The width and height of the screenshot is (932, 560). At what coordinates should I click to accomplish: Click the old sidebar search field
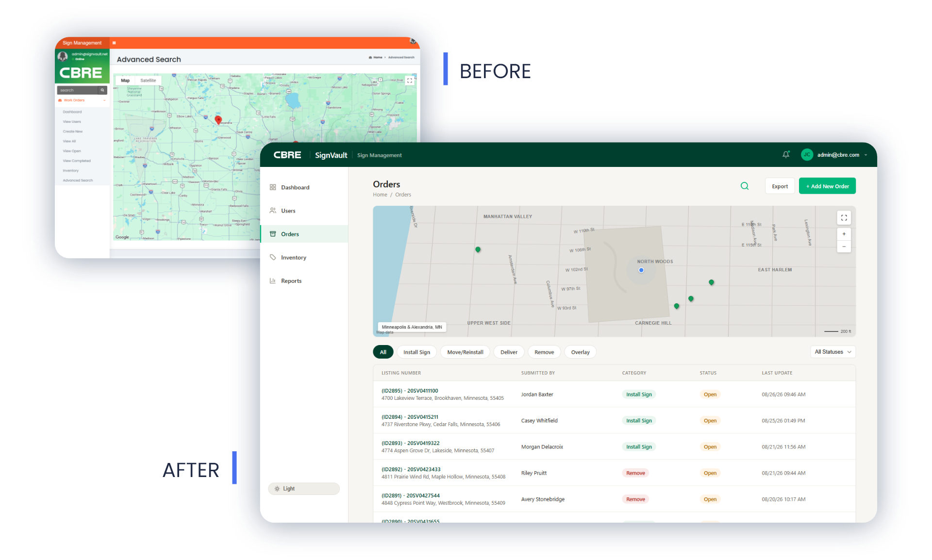[x=78, y=90]
